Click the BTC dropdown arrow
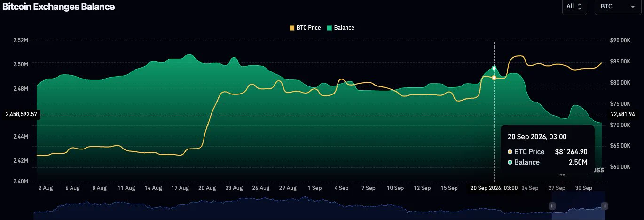Screen dimensions: 644x220 pyautogui.click(x=632, y=7)
